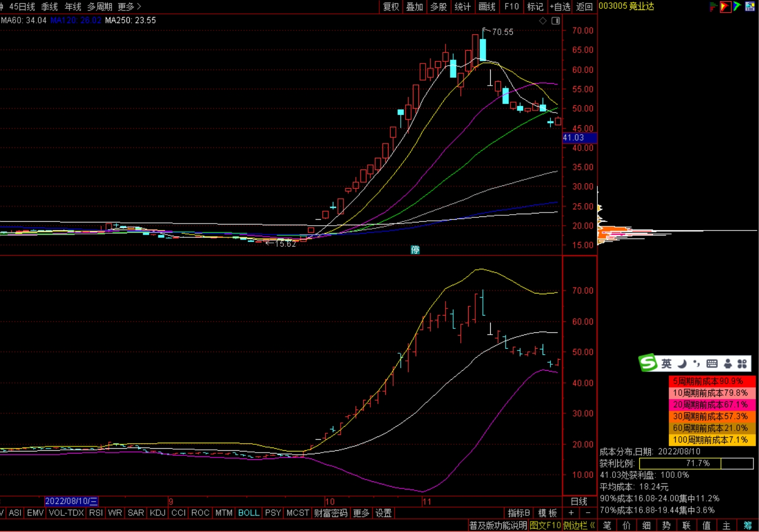The image size is (759, 532).
Task: Click the blue 停 suspension marker on chart
Action: (415, 250)
